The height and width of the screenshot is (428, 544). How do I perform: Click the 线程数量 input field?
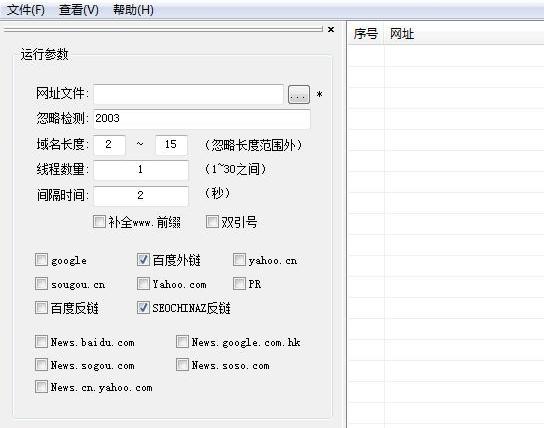click(141, 170)
